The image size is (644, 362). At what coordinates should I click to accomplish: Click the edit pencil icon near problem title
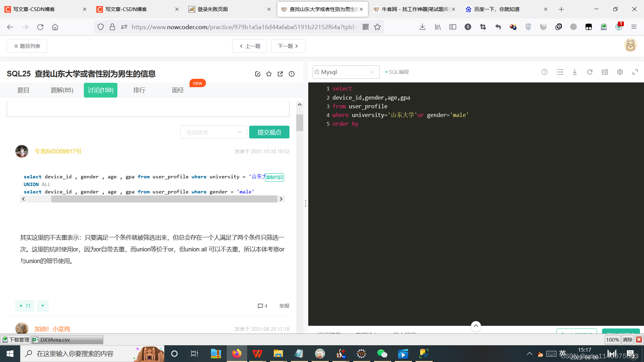point(258,74)
